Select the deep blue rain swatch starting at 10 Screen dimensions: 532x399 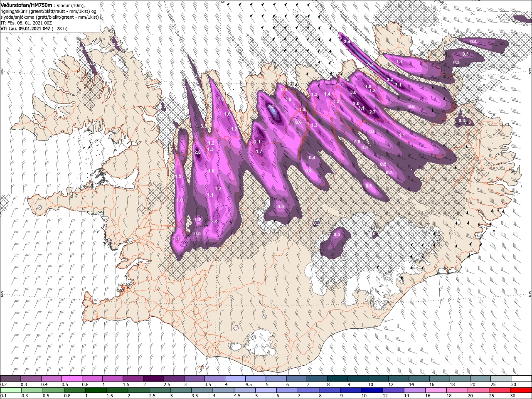pos(372,390)
